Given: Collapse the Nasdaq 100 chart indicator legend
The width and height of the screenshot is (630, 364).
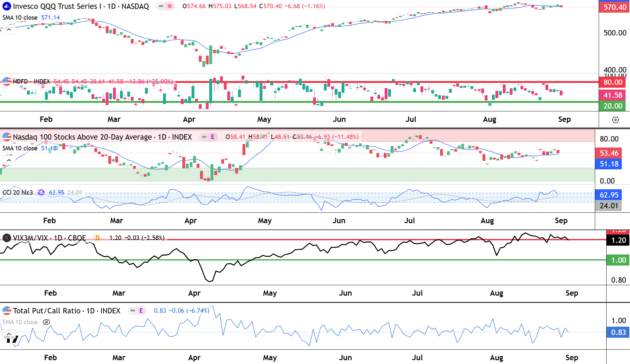Looking at the screenshot, I should 9,160.
